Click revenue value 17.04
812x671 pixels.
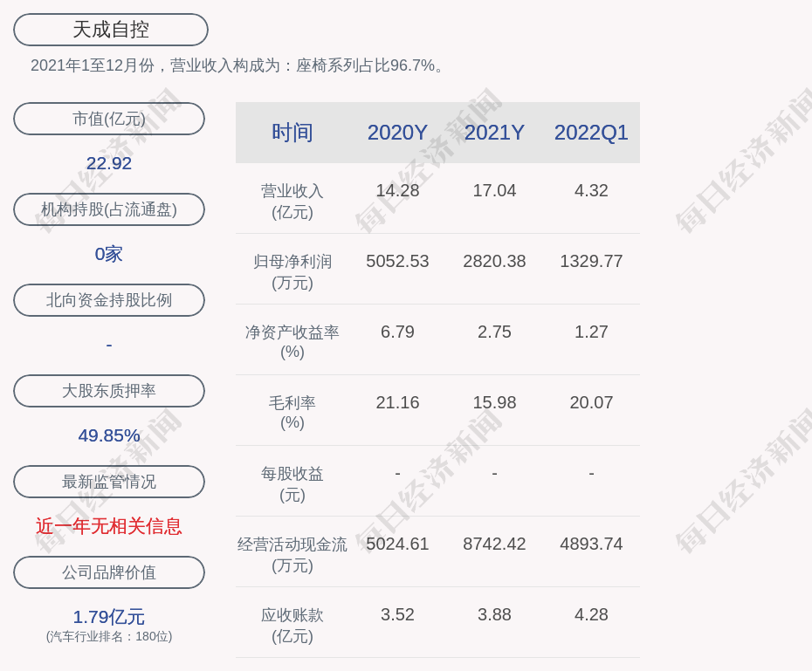494,190
